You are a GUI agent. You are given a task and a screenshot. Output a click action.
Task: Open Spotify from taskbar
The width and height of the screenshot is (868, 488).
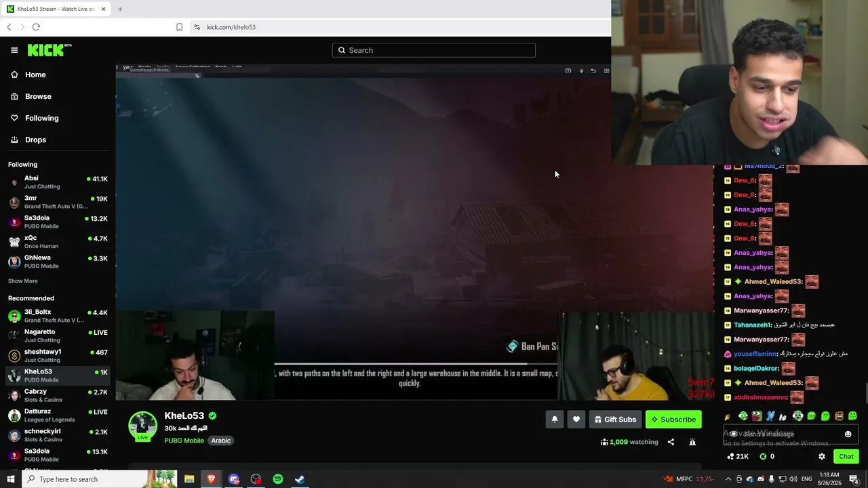coord(278,479)
